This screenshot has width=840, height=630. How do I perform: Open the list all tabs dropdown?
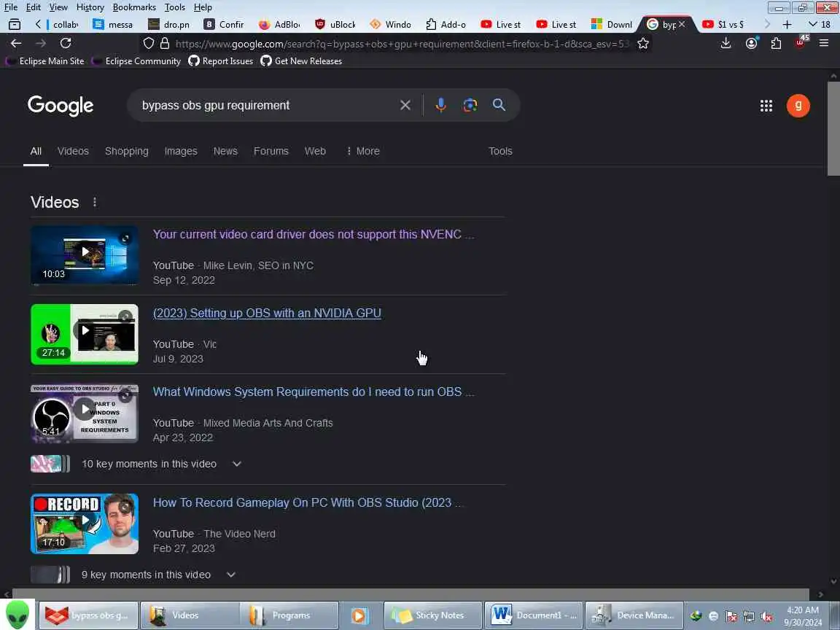point(819,25)
